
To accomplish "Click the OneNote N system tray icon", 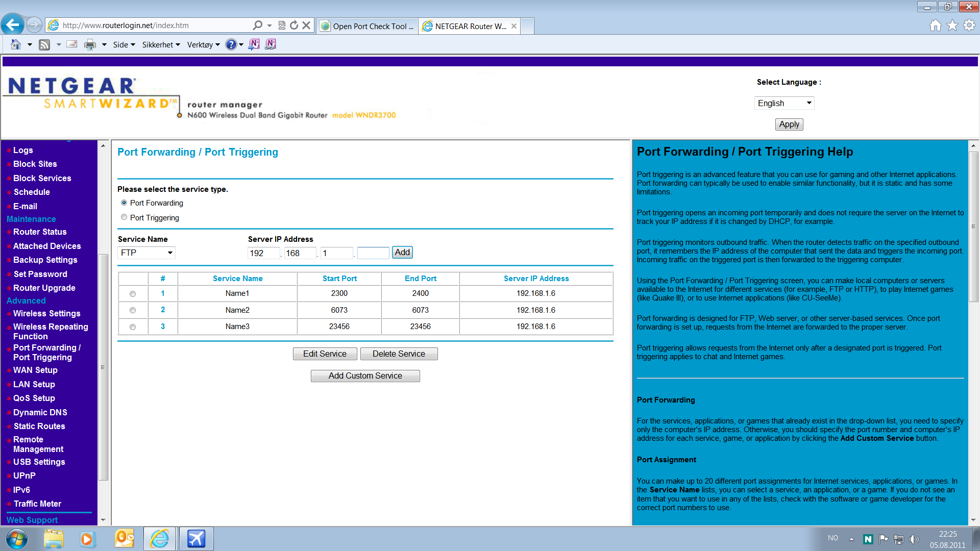I will click(868, 539).
